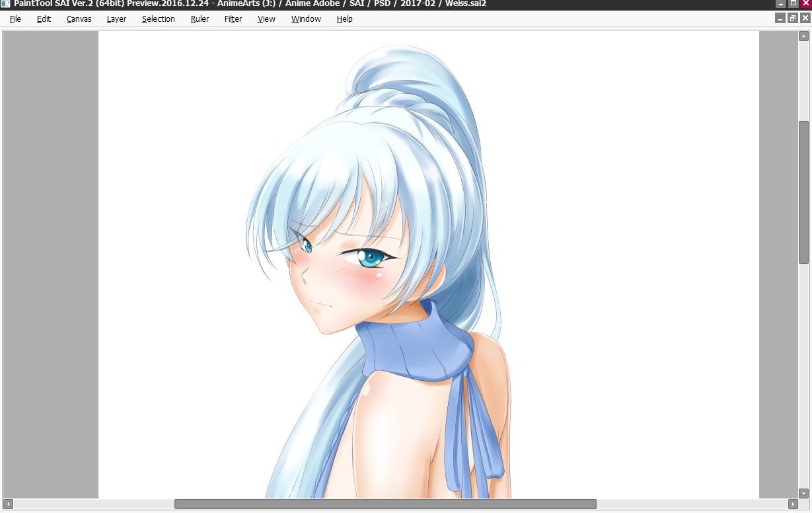Viewport: 812px width, 513px height.
Task: Open the View menu
Action: pyautogui.click(x=266, y=19)
